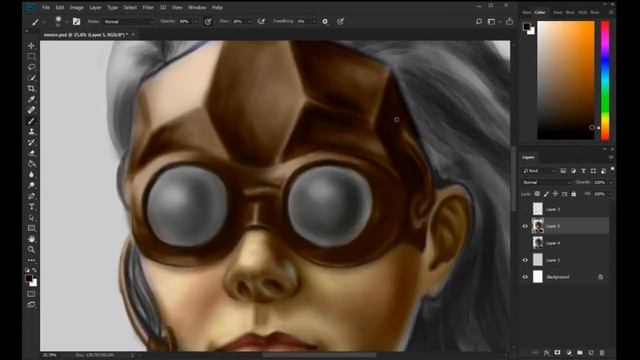640x360 pixels.
Task: Open smoothing options gear icon
Action: click(325, 21)
